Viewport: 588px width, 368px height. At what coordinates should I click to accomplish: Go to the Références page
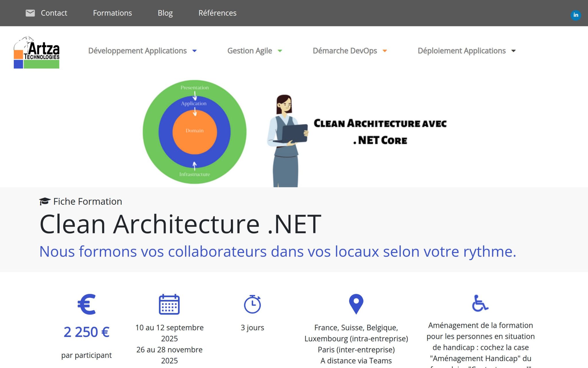coord(218,13)
